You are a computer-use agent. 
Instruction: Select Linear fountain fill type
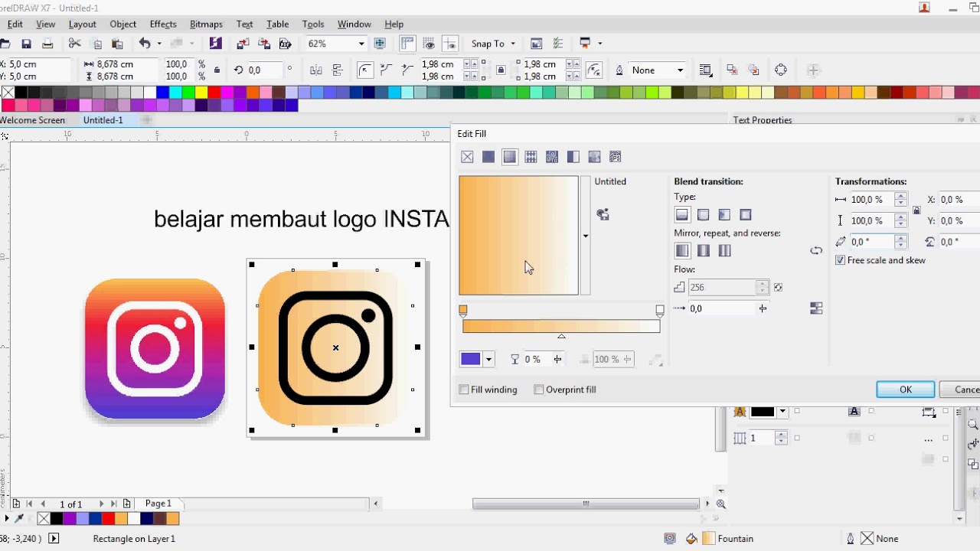point(682,215)
